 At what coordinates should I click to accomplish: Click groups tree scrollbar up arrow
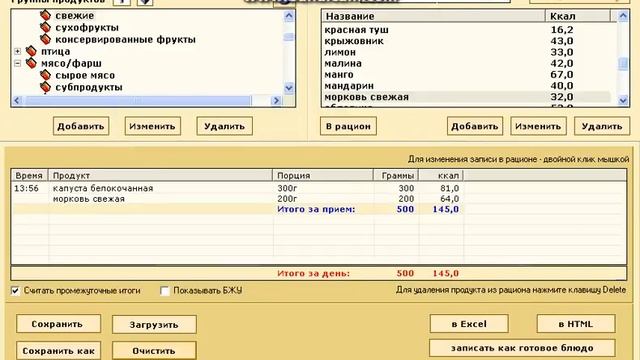[x=289, y=16]
